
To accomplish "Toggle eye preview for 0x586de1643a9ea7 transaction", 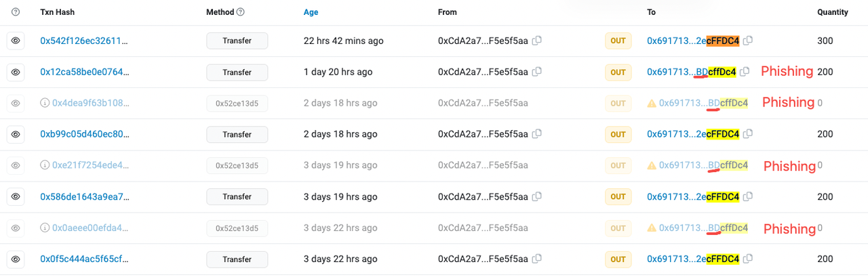I will (16, 196).
